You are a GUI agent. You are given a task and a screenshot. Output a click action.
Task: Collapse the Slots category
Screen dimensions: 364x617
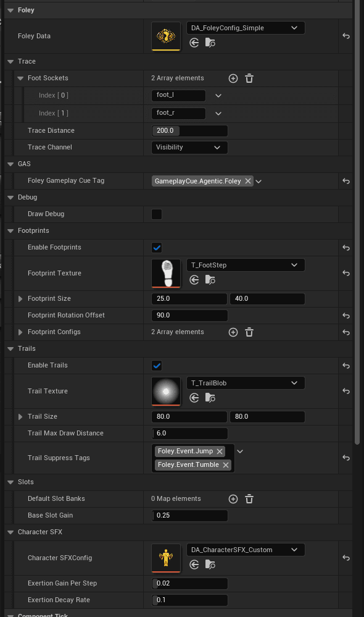click(10, 482)
